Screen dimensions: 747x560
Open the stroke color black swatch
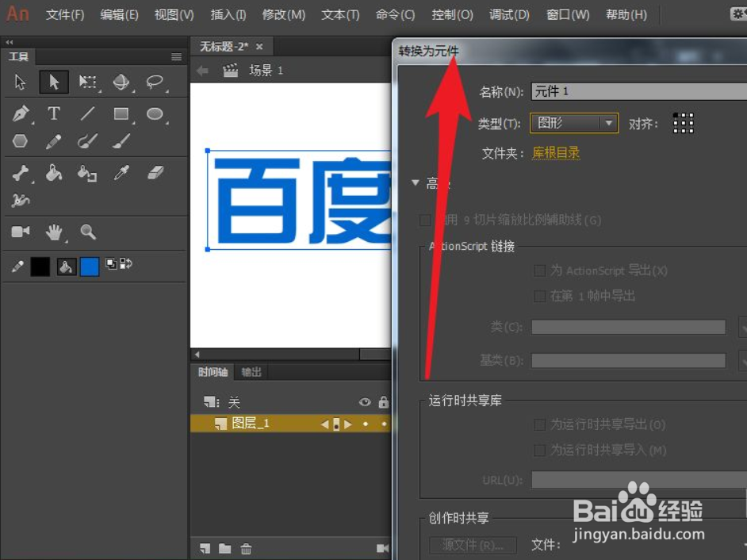tap(40, 267)
